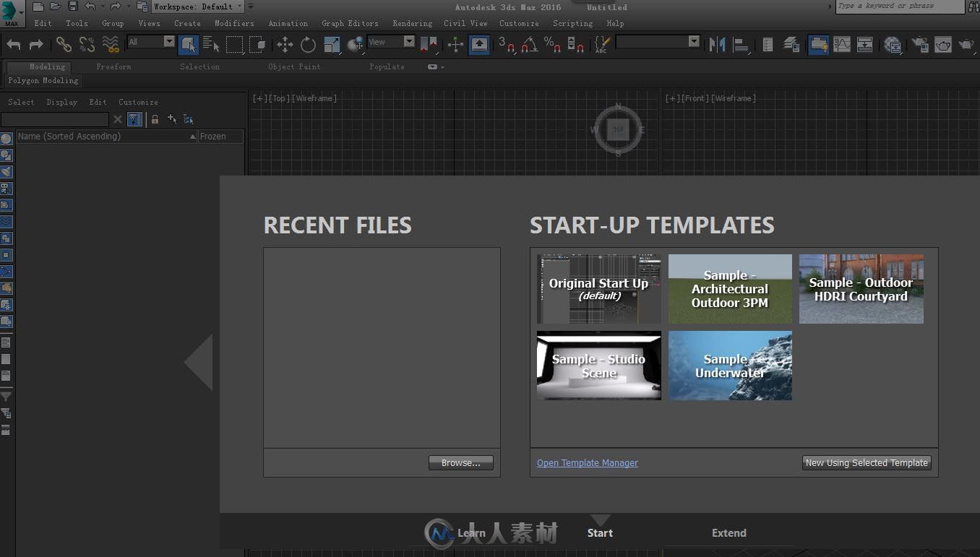Toggle Display Geometry filter in scene explorer
Viewport: 980px width, 557px height.
(x=6, y=138)
